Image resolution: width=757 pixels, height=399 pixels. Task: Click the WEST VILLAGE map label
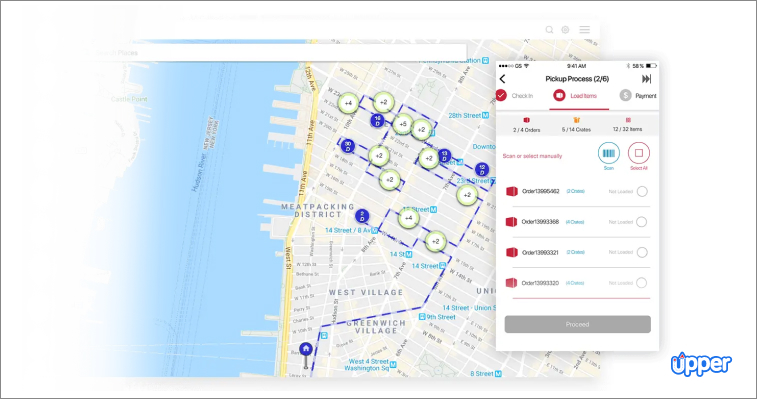(x=366, y=292)
